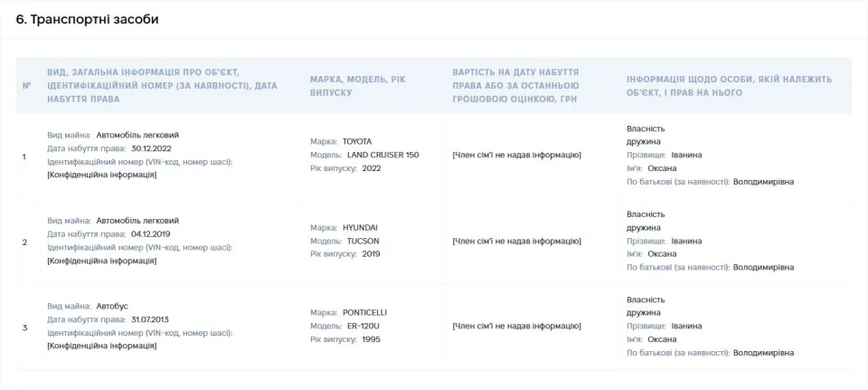Image resolution: width=868 pixels, height=390 pixels.
Task: Click the 'Вид, загальна інформація про об'єкт' header
Action: (x=162, y=86)
